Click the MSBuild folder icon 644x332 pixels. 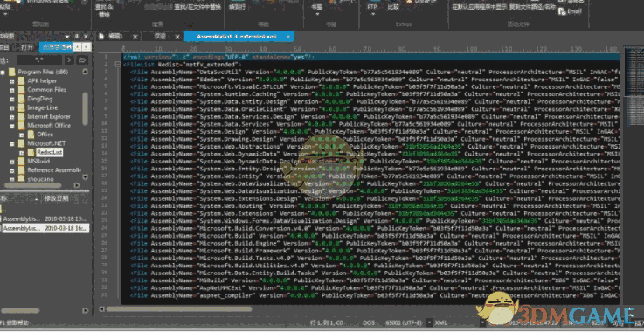point(21,161)
